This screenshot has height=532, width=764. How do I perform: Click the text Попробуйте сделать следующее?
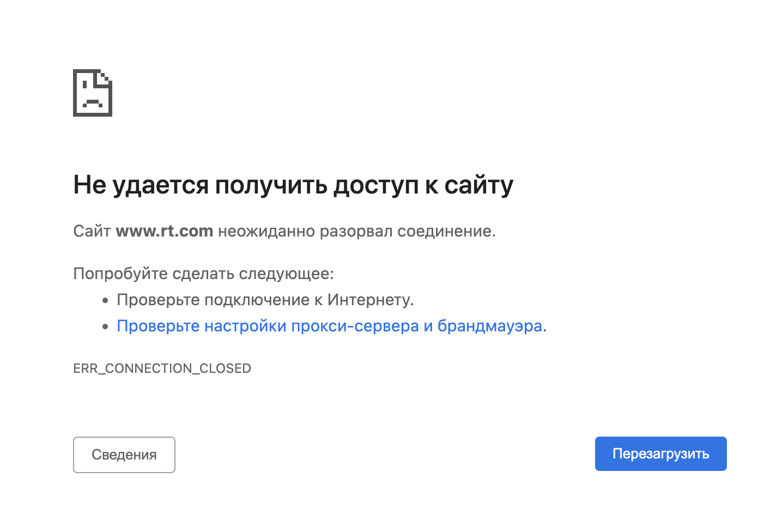(203, 274)
